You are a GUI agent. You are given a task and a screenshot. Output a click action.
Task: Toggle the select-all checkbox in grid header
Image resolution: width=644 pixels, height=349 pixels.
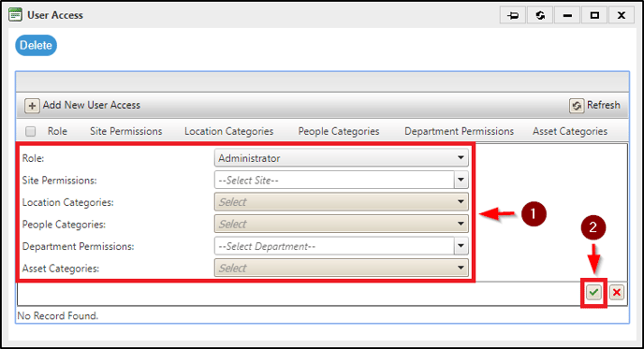(30, 131)
